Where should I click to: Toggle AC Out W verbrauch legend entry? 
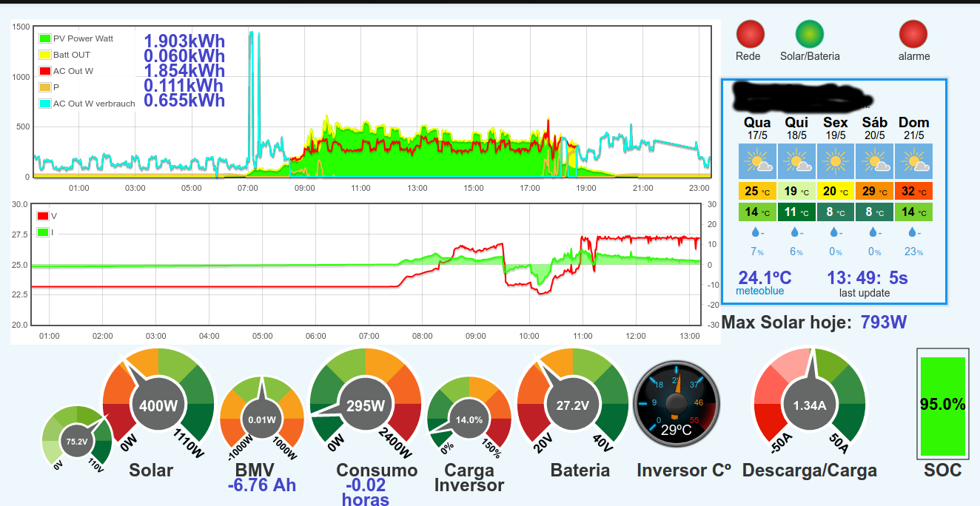(x=87, y=104)
